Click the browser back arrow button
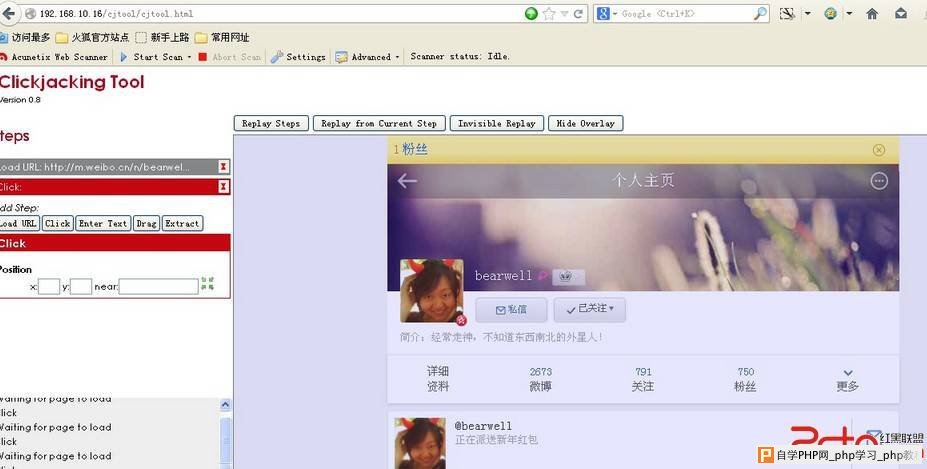Viewport: 927px width, 469px height. [8, 13]
